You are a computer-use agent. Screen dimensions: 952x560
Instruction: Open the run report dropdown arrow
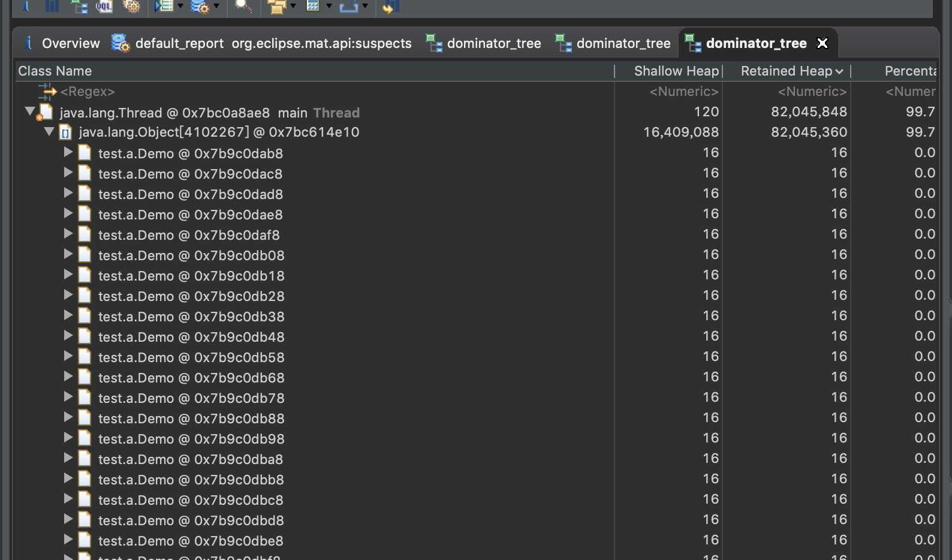click(180, 6)
